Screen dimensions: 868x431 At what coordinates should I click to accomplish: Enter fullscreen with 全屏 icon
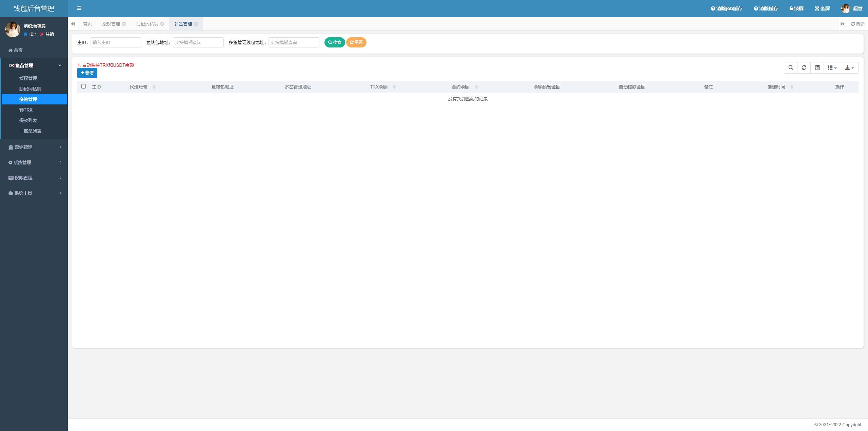(x=822, y=8)
